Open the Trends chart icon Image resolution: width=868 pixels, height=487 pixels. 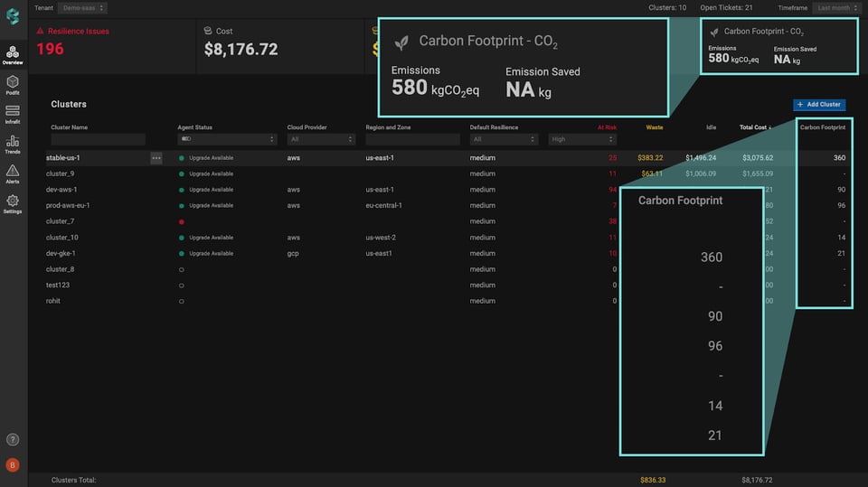pyautogui.click(x=12, y=145)
